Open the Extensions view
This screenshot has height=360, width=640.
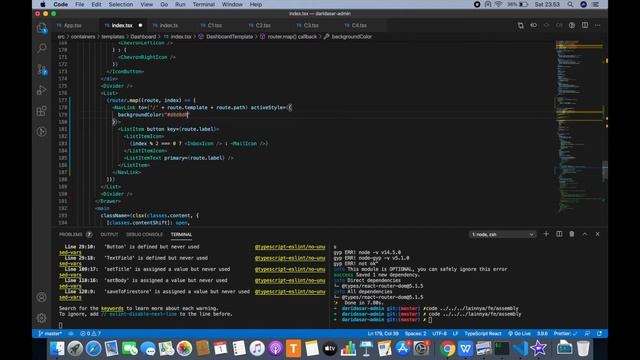[42, 111]
